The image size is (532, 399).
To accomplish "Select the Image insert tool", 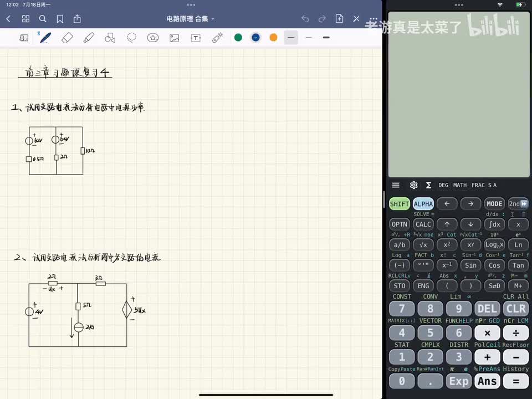I will 175,38.
